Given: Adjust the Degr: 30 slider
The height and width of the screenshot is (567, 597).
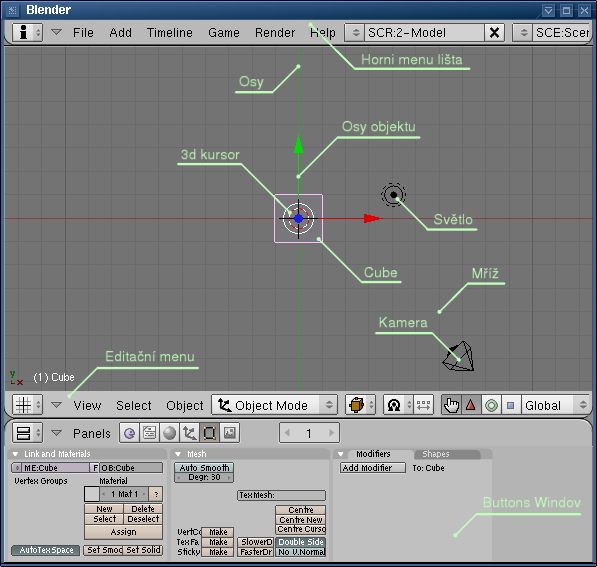Looking at the screenshot, I should (x=204, y=477).
